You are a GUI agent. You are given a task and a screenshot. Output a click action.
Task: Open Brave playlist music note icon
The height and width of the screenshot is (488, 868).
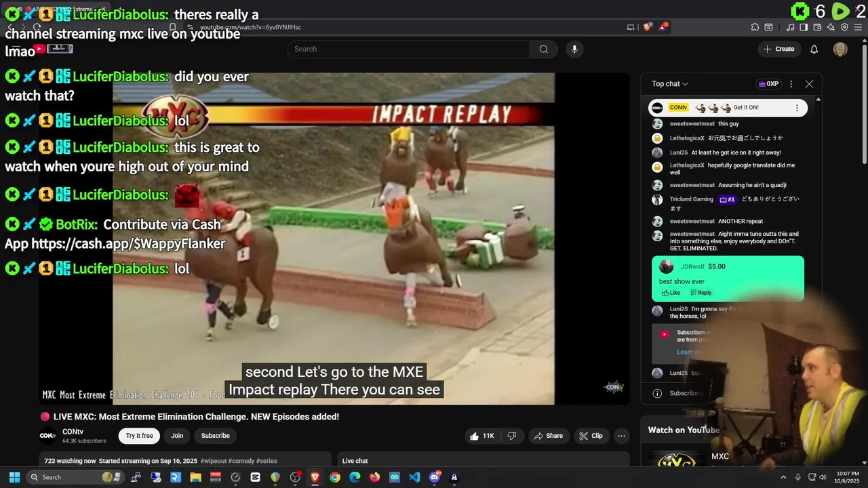click(791, 27)
